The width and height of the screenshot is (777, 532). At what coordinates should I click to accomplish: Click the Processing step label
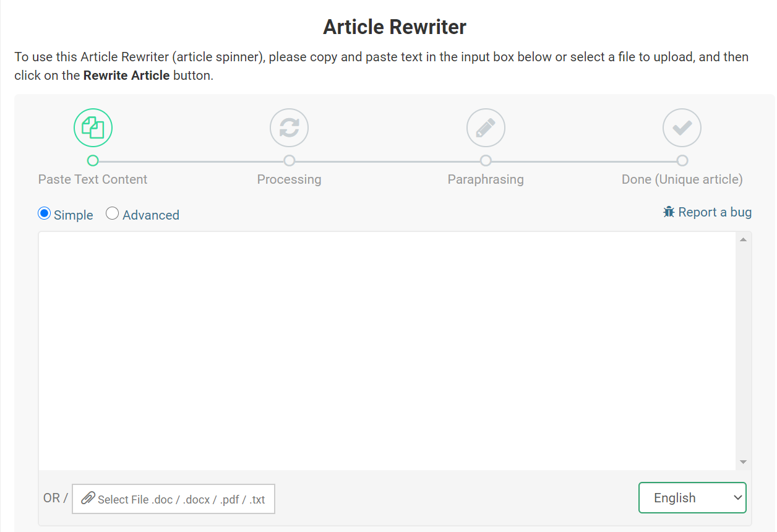[x=289, y=179]
